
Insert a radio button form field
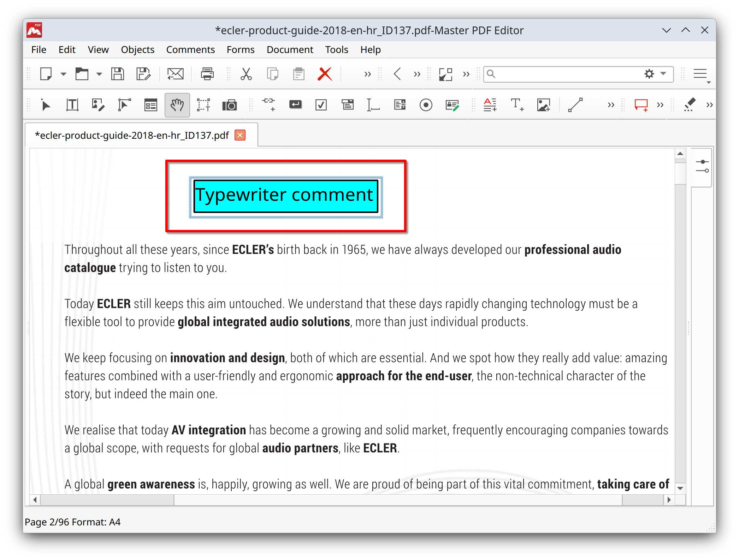(426, 105)
